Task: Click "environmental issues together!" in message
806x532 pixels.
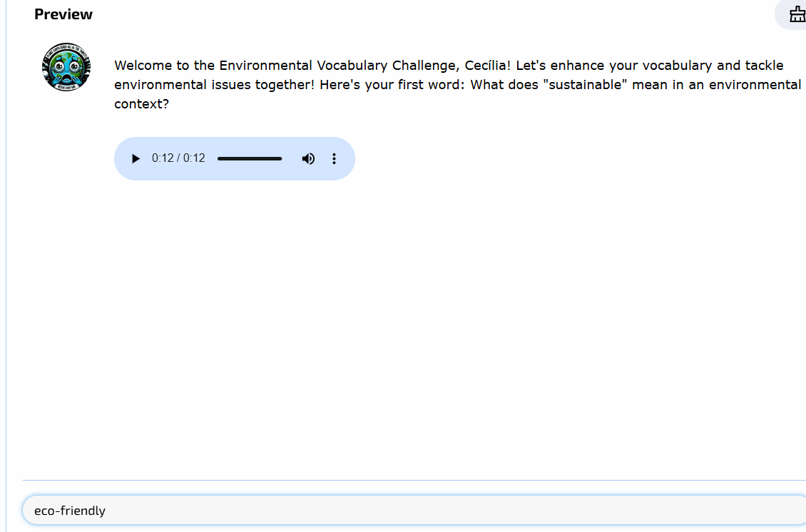Action: coord(214,84)
